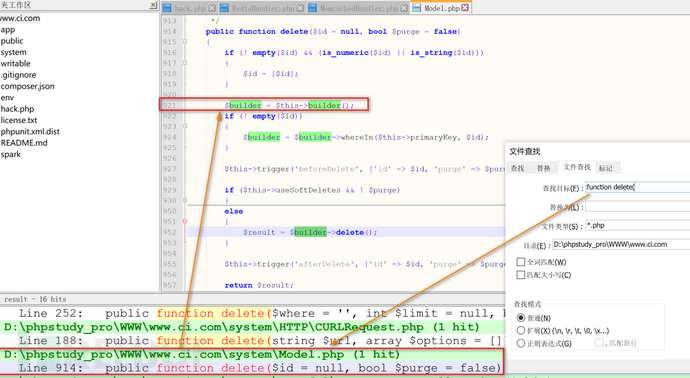Screen dimensions: 690x378
Task: Switch to the hack.php editor tab
Action: pos(190,8)
